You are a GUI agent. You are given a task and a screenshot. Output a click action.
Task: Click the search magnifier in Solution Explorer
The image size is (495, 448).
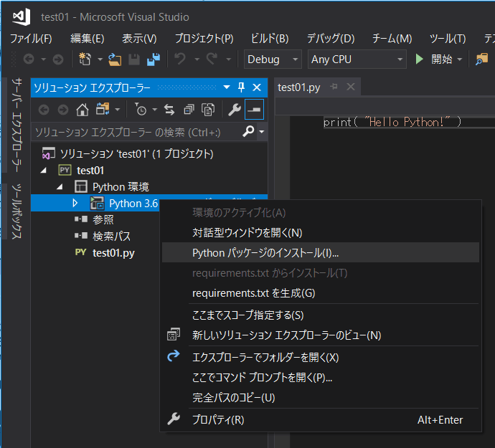(248, 131)
